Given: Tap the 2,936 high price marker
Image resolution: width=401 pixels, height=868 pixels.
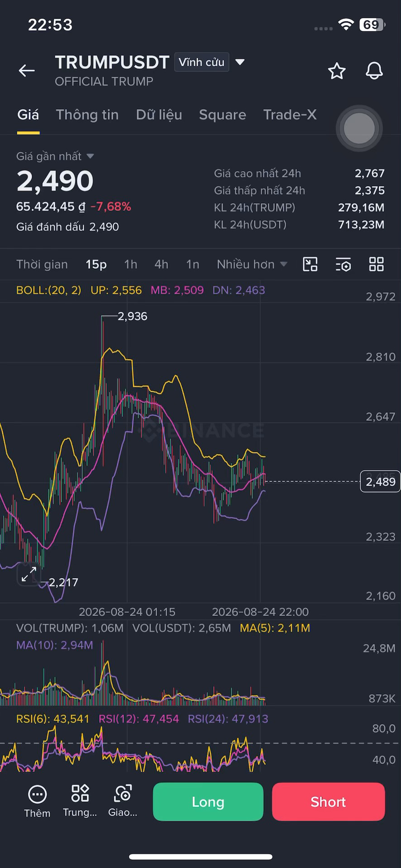Looking at the screenshot, I should tap(132, 316).
